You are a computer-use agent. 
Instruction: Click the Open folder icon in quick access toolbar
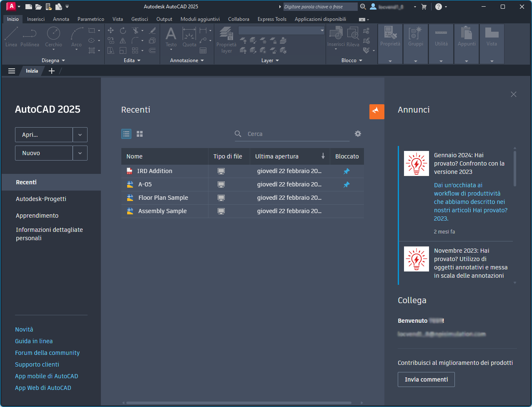[x=38, y=7]
